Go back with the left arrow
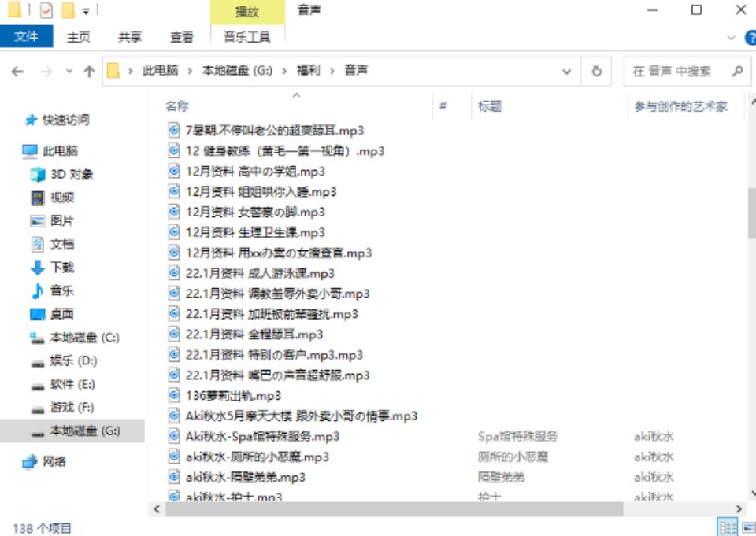Image resolution: width=756 pixels, height=536 pixels. pos(17,72)
